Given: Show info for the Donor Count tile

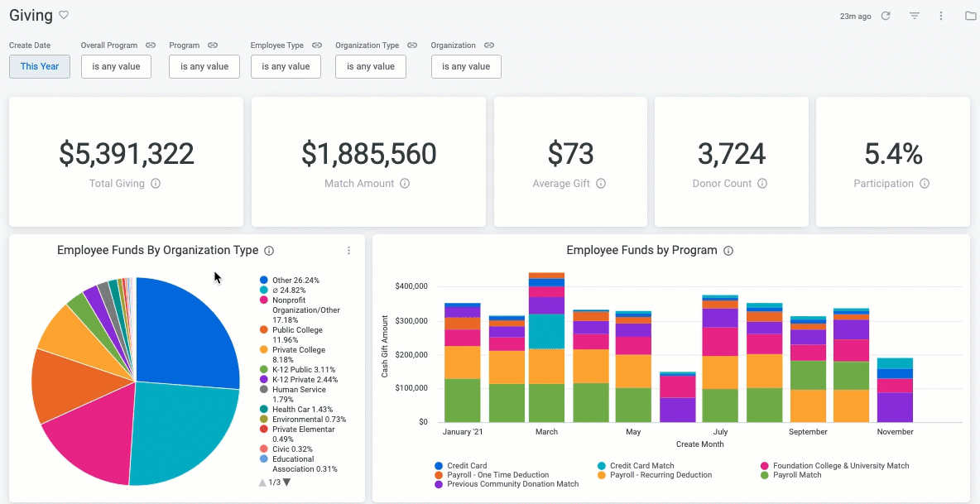Looking at the screenshot, I should [x=761, y=184].
